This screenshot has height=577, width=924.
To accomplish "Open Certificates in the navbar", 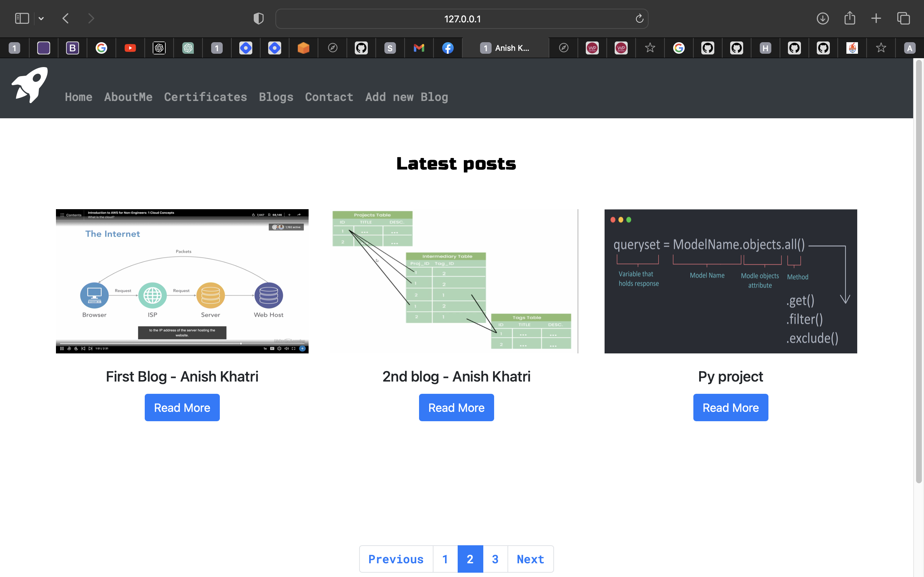I will point(205,97).
